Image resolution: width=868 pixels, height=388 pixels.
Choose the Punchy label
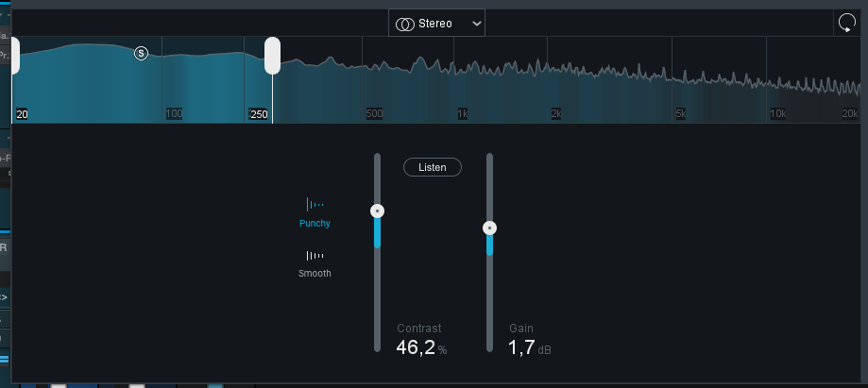[315, 223]
